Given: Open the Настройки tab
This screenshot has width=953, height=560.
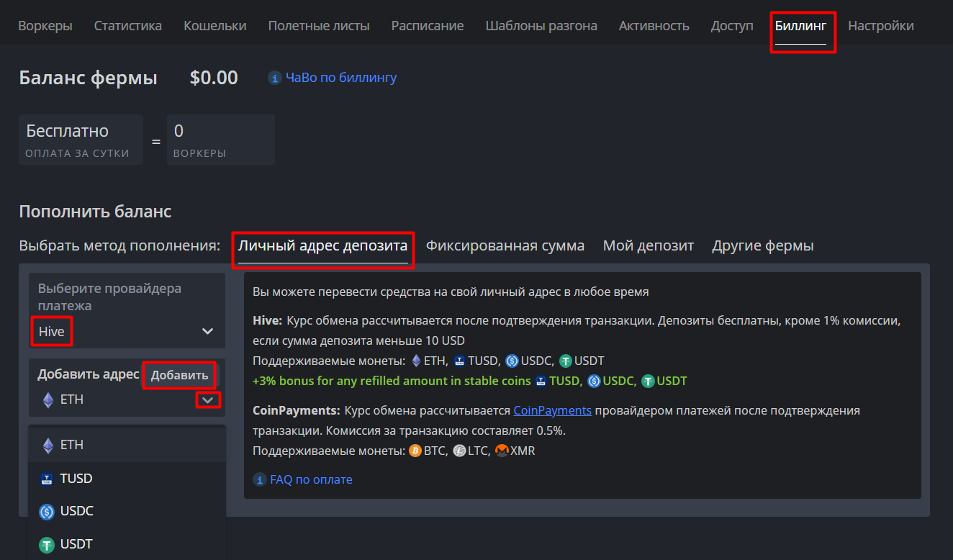Looking at the screenshot, I should pos(881,26).
